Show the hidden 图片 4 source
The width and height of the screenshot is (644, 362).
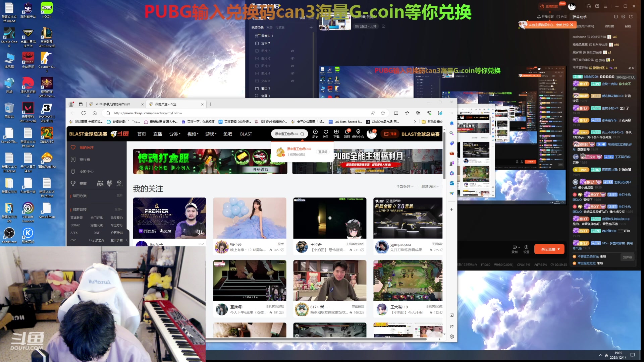click(x=292, y=73)
